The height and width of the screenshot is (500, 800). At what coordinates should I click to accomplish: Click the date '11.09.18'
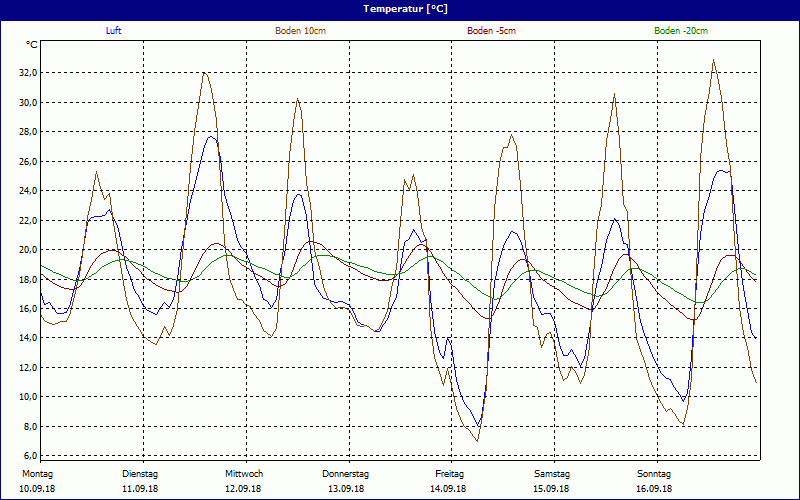pyautogui.click(x=140, y=489)
